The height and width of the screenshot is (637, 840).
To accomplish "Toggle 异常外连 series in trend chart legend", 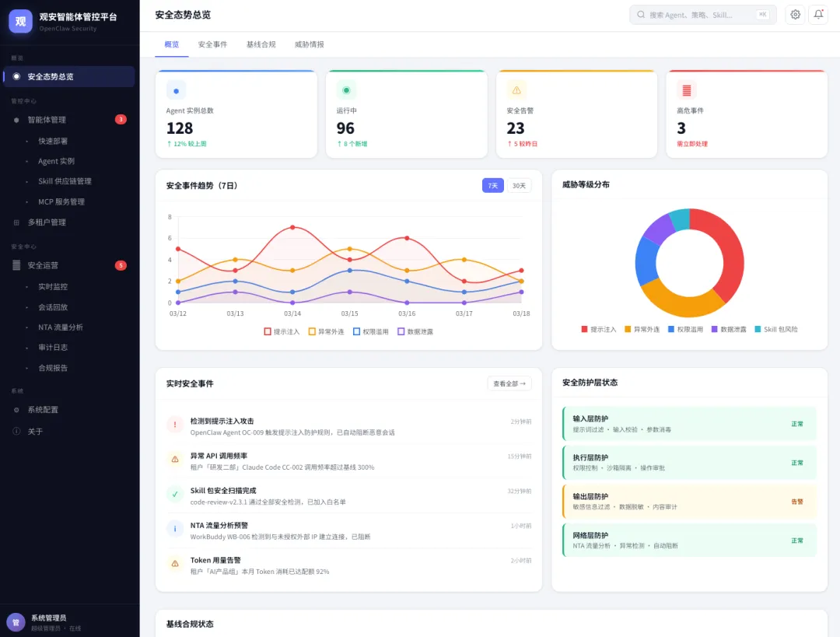I will pyautogui.click(x=326, y=331).
